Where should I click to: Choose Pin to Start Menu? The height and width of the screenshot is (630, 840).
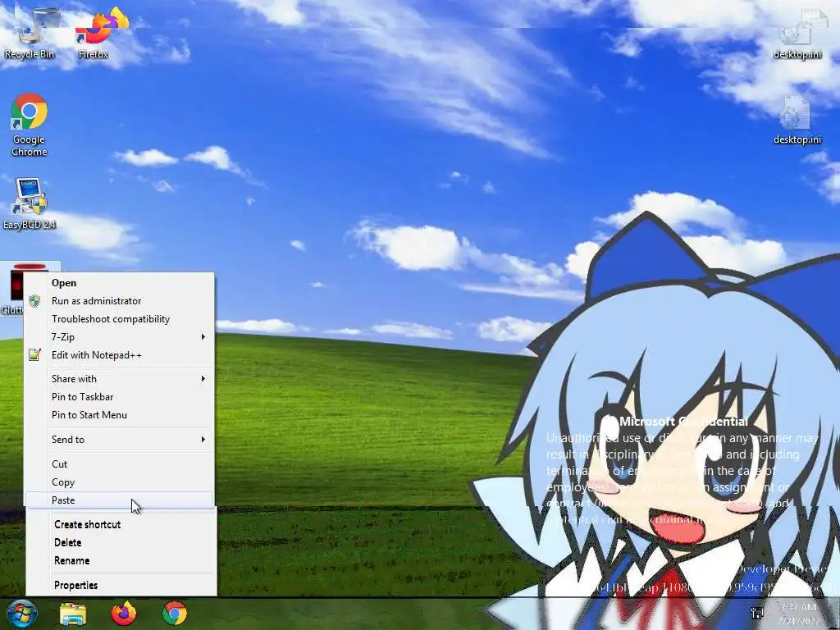click(119, 414)
